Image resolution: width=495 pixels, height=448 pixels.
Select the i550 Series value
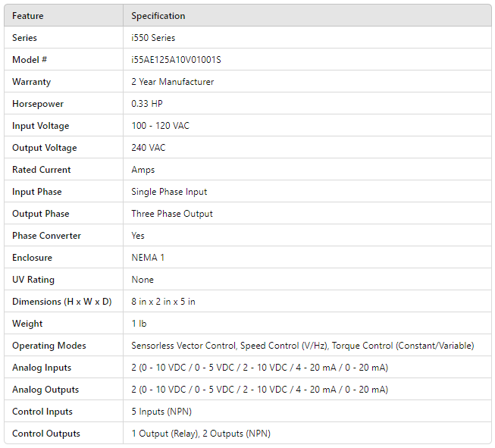pos(153,38)
